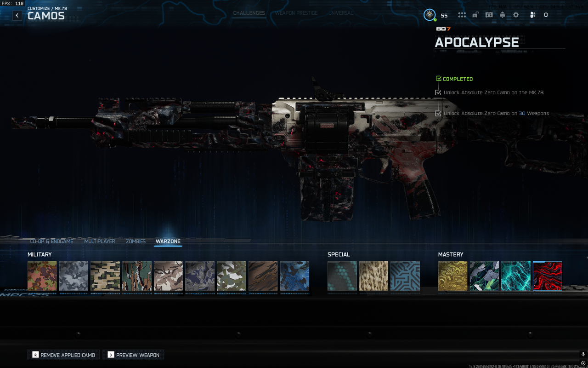Select the Co-op & Endgame camo tab

tap(51, 241)
